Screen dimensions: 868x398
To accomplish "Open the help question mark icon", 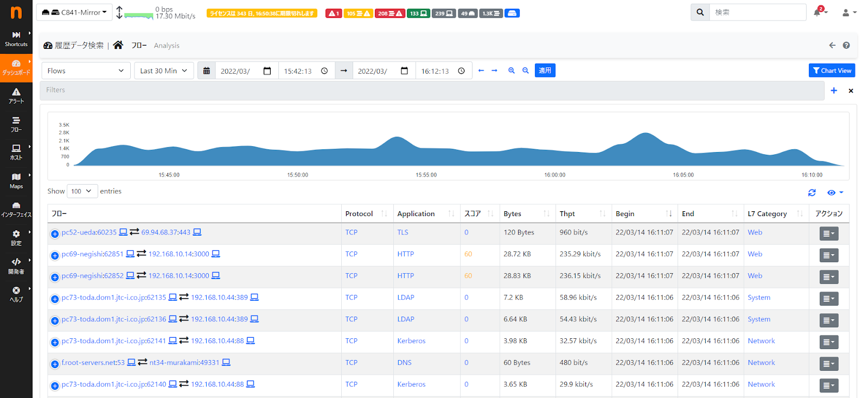I will [846, 46].
